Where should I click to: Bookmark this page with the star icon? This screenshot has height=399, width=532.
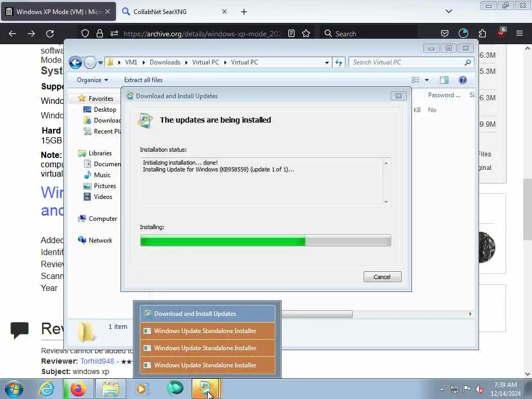306,33
